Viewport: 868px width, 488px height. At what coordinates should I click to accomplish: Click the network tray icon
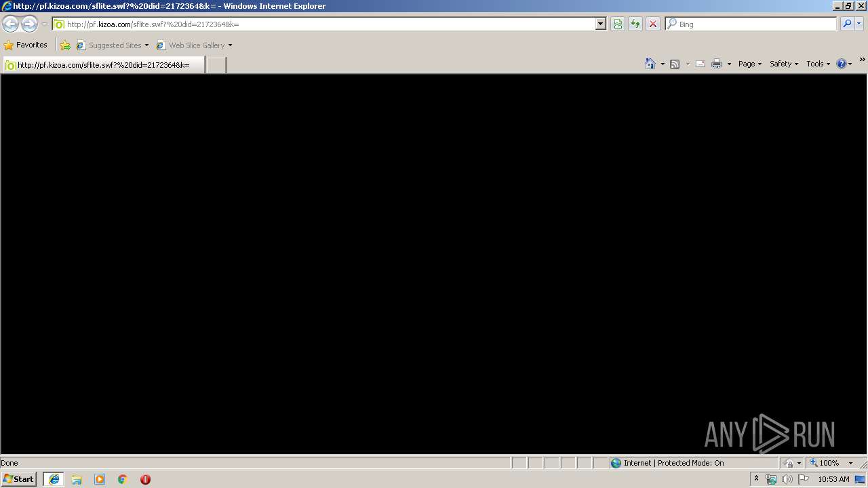[771, 479]
